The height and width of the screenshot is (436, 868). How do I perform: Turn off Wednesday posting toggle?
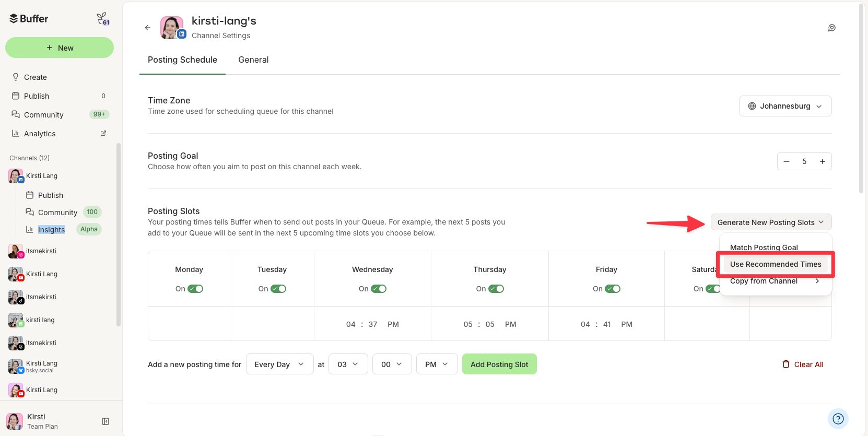pyautogui.click(x=379, y=289)
